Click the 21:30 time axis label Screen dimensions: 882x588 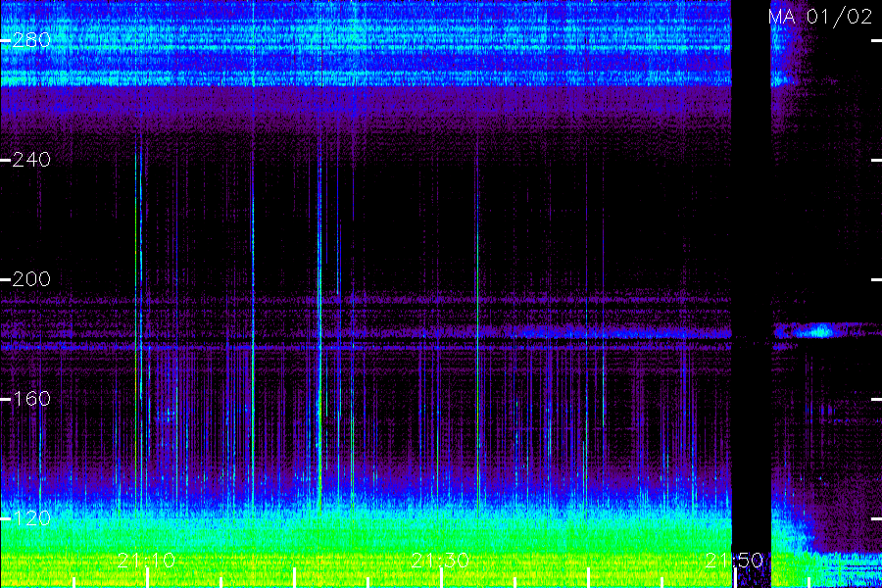[x=440, y=561]
